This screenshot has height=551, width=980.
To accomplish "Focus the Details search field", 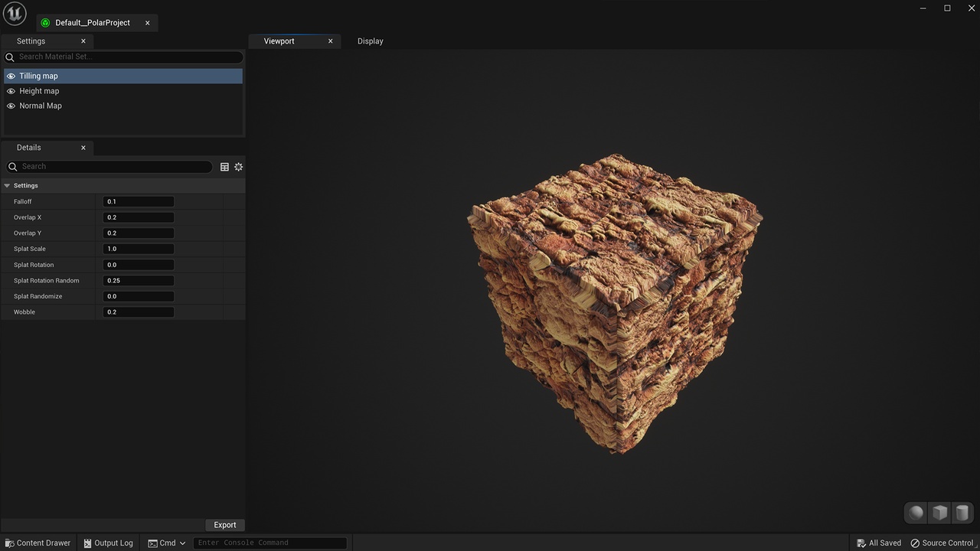I will tap(109, 167).
